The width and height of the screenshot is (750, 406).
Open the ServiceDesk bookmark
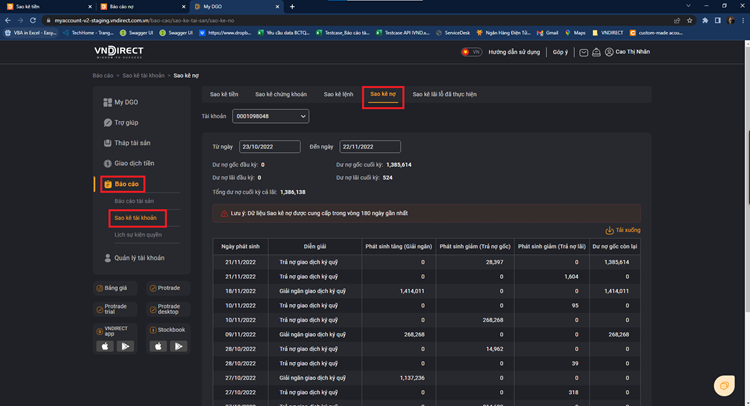pyautogui.click(x=453, y=33)
